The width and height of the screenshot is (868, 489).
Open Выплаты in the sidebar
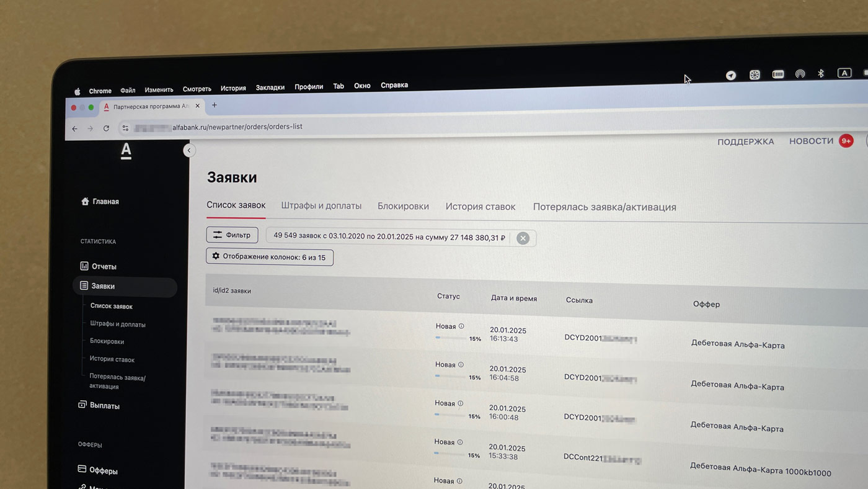pyautogui.click(x=104, y=406)
